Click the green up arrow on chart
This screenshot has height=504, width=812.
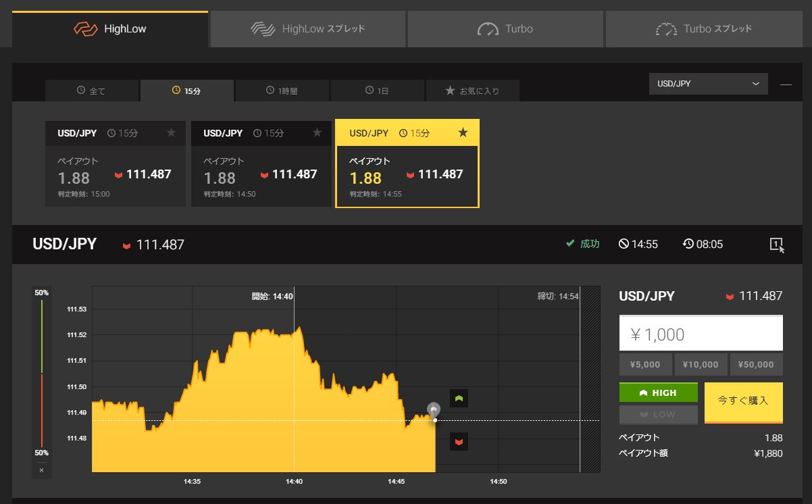(x=459, y=399)
